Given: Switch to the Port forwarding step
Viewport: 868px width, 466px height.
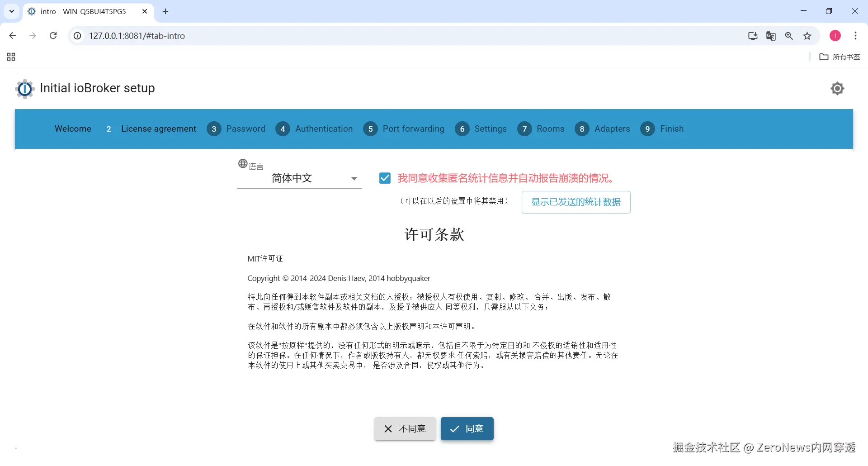Looking at the screenshot, I should tap(404, 129).
